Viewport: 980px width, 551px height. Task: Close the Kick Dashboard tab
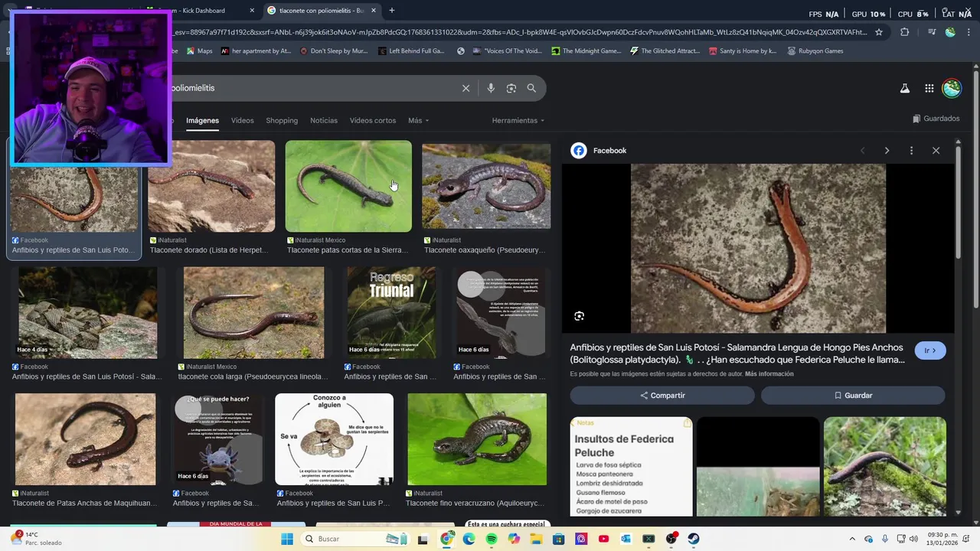pyautogui.click(x=252, y=11)
